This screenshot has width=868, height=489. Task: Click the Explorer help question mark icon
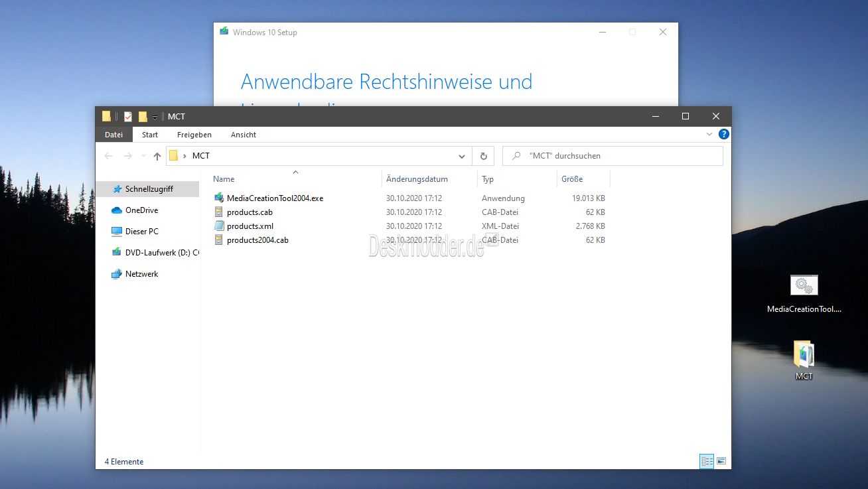[724, 134]
